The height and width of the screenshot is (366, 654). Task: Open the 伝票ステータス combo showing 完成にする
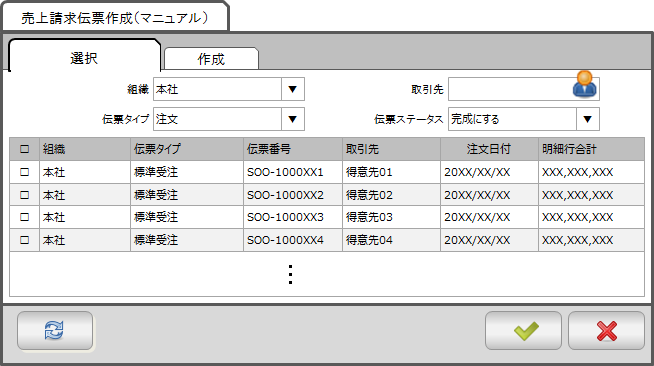click(524, 119)
